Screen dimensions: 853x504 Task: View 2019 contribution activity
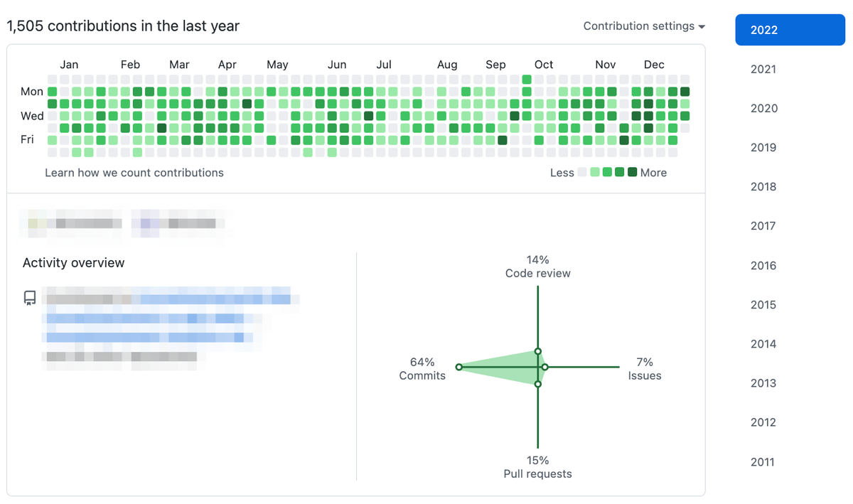(763, 148)
